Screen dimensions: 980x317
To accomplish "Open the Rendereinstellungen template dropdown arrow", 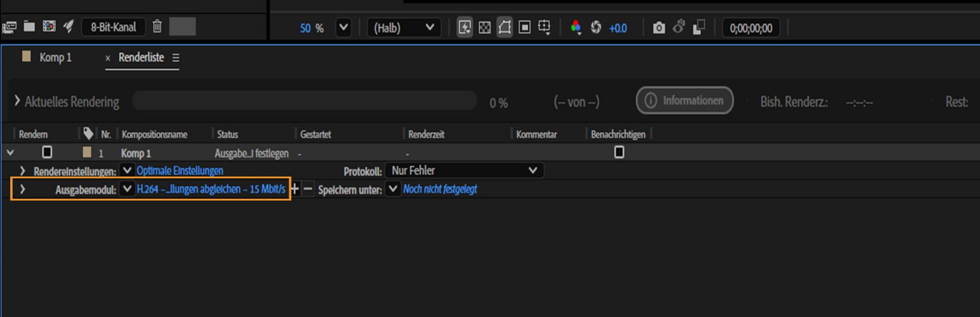I will (127, 170).
